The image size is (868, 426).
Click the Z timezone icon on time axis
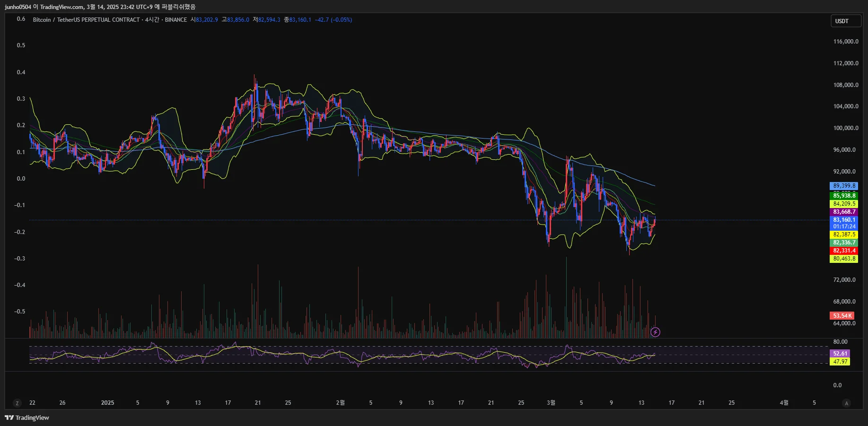[x=18, y=403]
